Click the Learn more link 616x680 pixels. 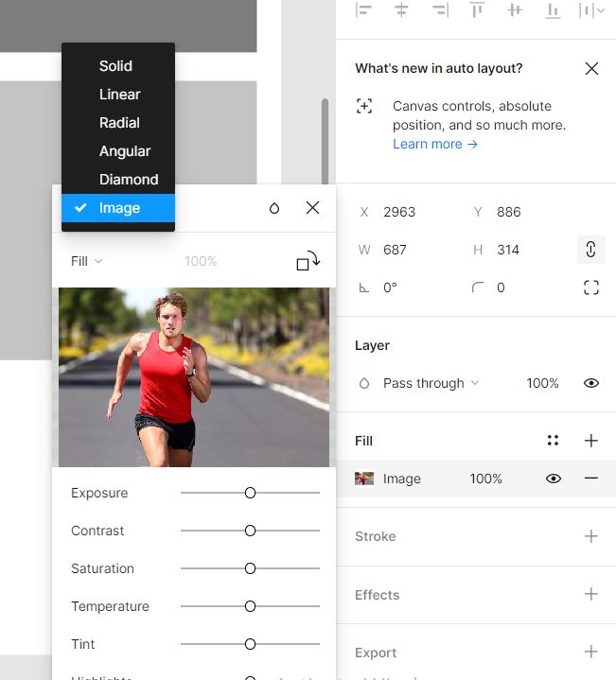coord(435,144)
